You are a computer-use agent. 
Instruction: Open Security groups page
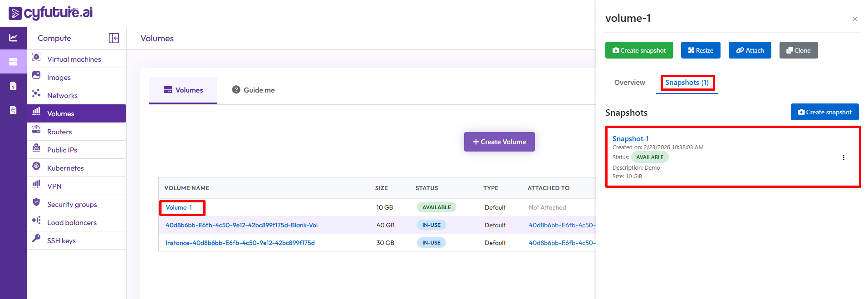(x=72, y=204)
